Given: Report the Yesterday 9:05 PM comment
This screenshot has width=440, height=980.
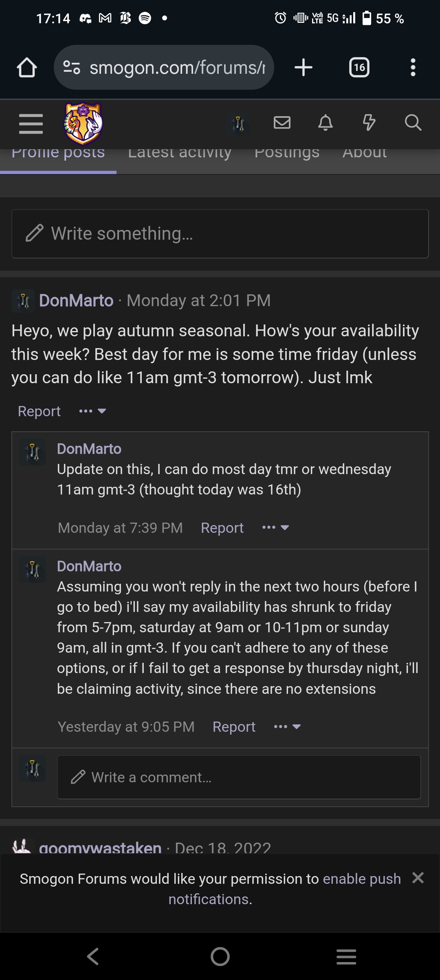Looking at the screenshot, I should click(234, 727).
